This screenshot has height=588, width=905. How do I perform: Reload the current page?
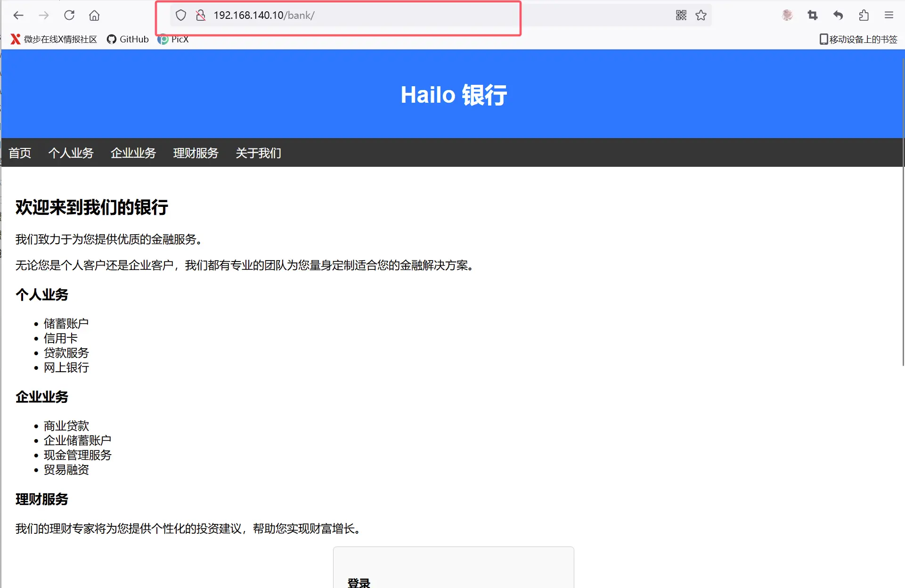point(69,15)
